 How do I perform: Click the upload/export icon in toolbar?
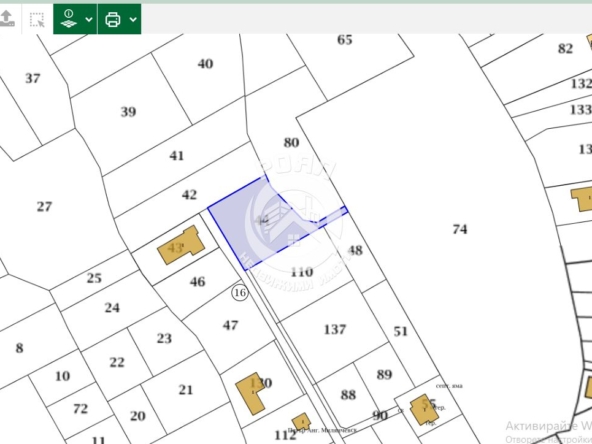pos(6,18)
